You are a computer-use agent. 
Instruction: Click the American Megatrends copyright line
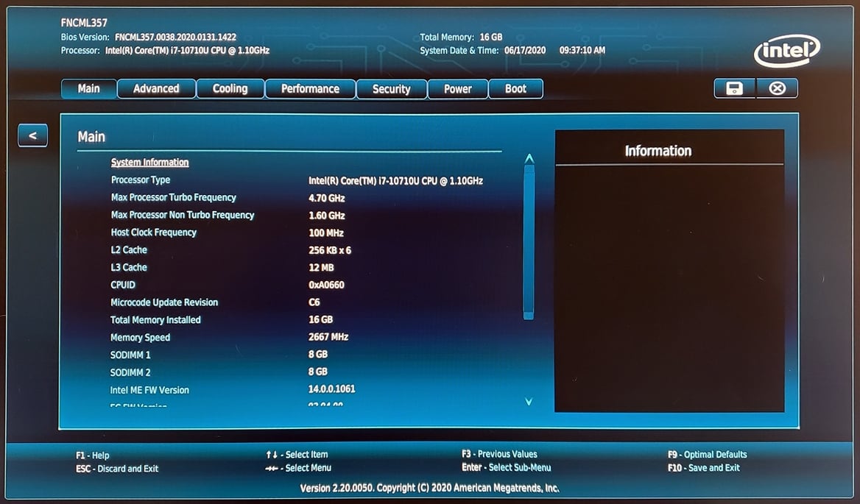(x=430, y=488)
